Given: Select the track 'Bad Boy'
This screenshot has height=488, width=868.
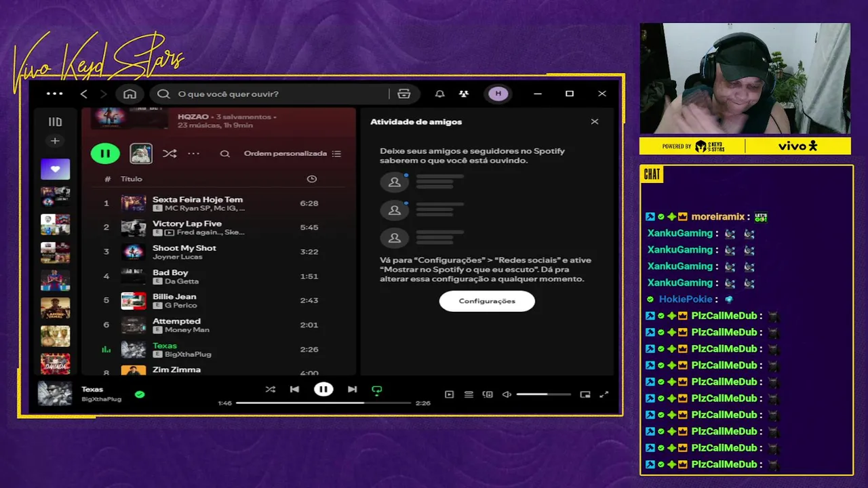Looking at the screenshot, I should tap(170, 272).
